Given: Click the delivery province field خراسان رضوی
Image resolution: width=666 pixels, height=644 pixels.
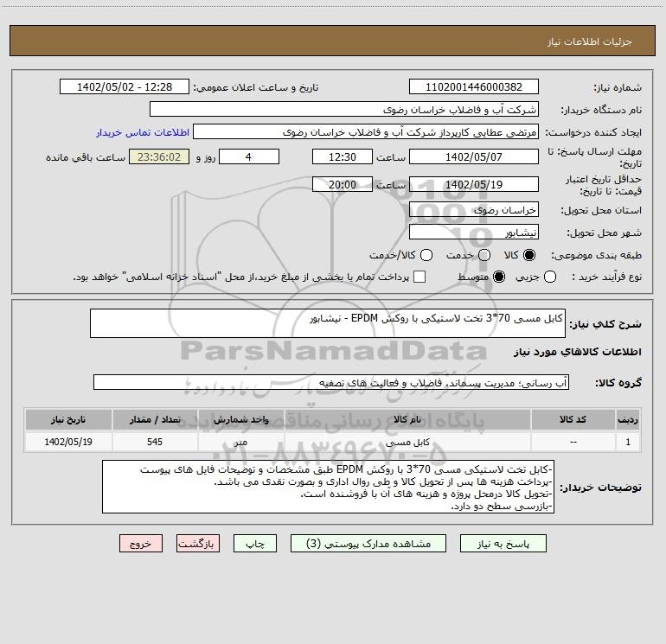Looking at the screenshot, I should (x=474, y=209).
